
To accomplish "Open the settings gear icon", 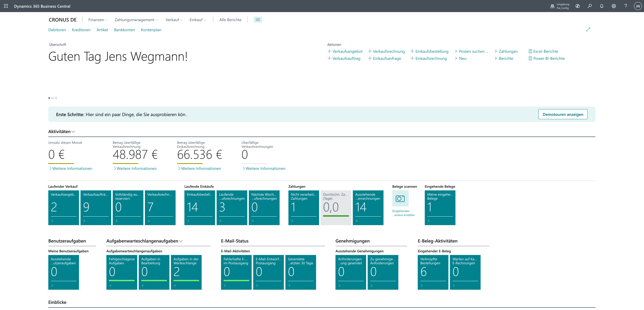I will coord(614,6).
